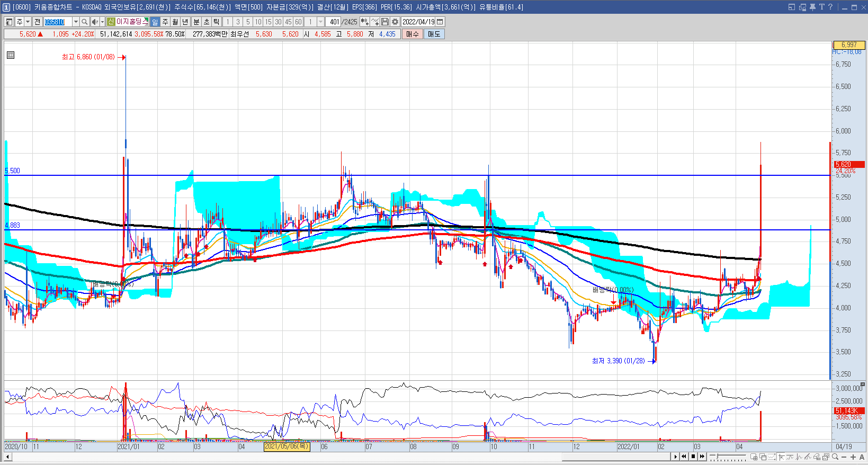
Task: Zoom out using the minus icon
Action: 844,457
